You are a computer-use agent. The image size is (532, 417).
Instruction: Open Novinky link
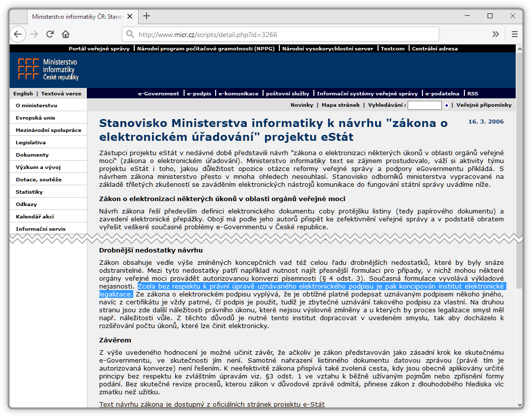click(302, 105)
